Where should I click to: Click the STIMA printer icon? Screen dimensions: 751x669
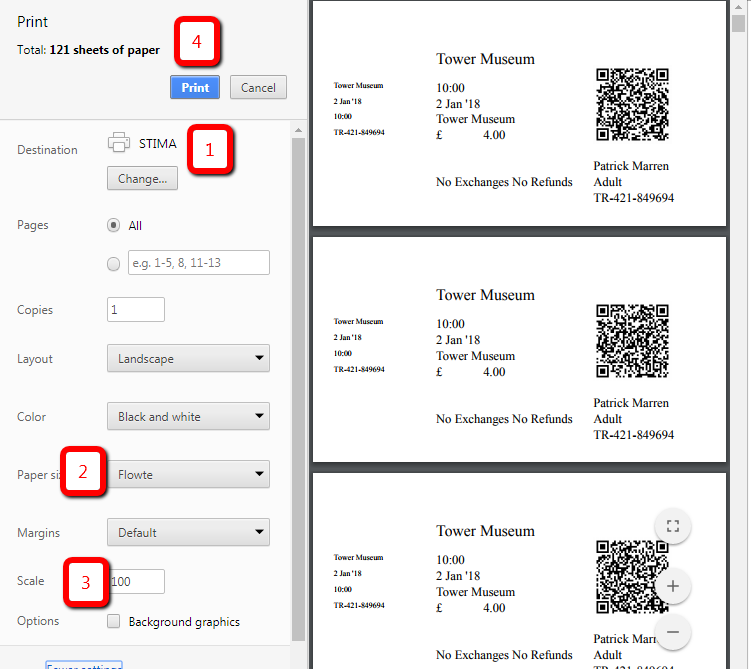119,143
